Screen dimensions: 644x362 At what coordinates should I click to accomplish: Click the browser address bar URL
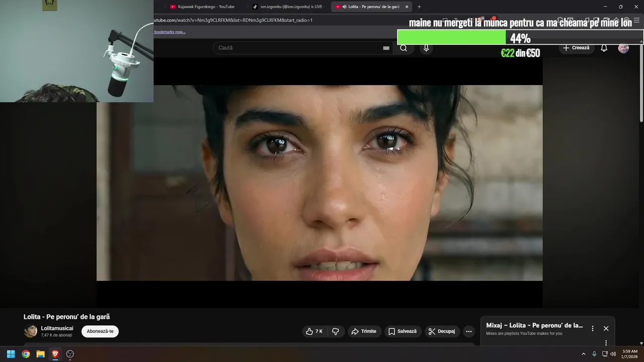point(233,20)
